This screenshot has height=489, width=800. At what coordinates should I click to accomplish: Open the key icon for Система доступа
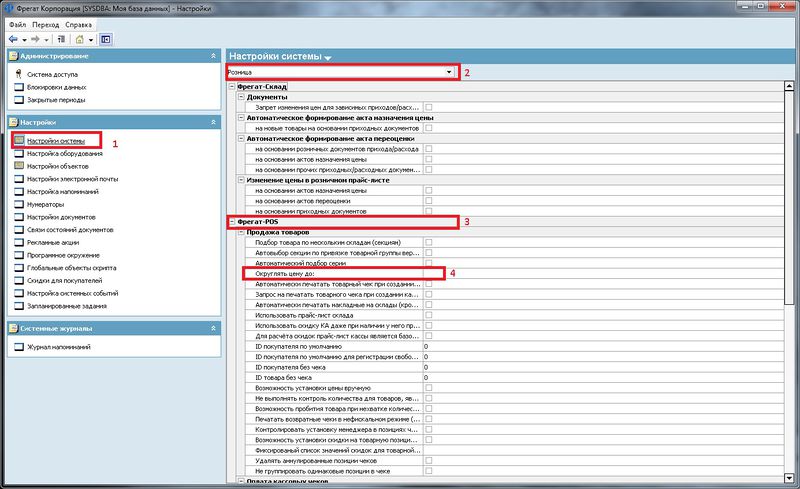(x=19, y=74)
